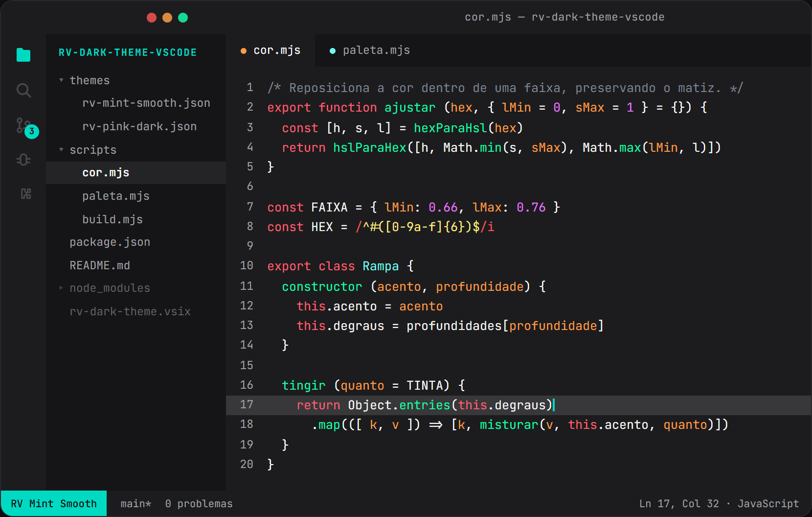Viewport: 812px width, 517px height.
Task: Click the RV Mint Smooth status bar item
Action: (x=54, y=503)
